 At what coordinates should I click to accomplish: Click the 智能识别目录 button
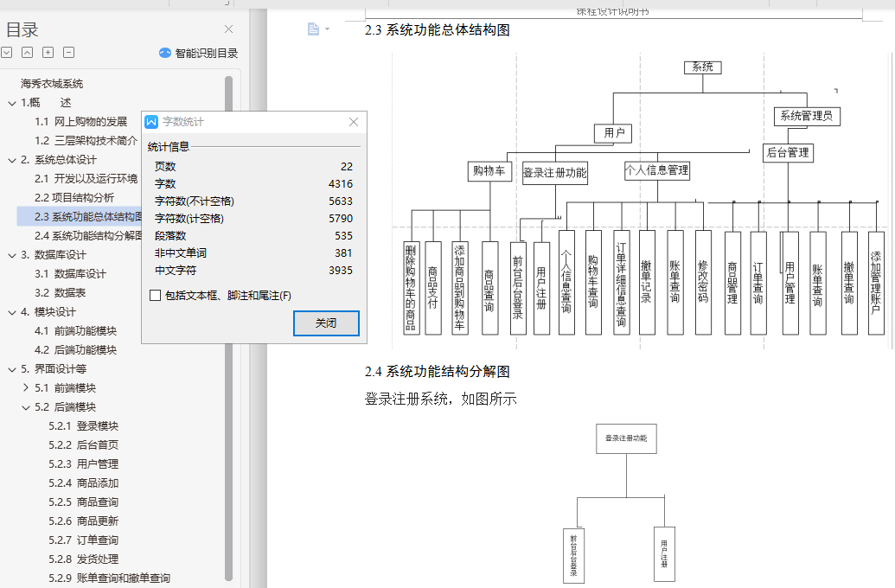(x=198, y=53)
